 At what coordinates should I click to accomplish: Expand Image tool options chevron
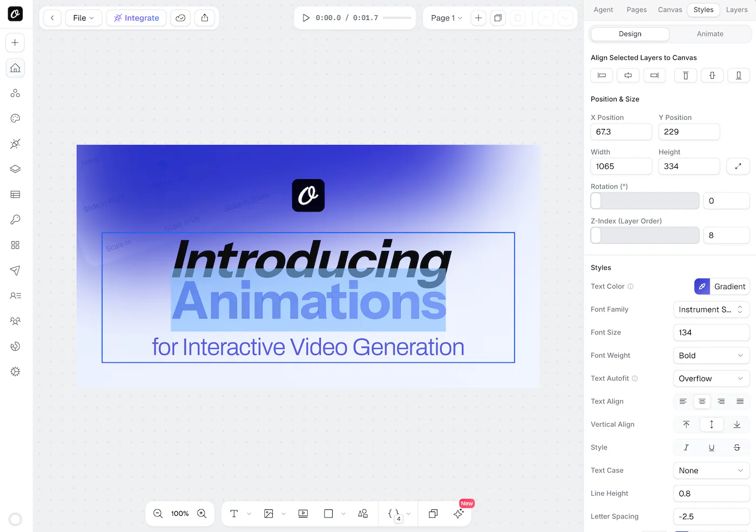[x=283, y=514]
